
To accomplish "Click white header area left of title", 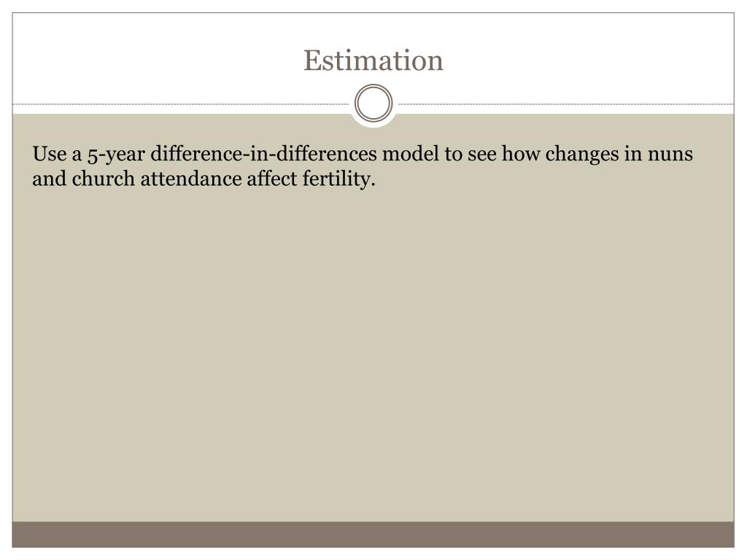I will (152, 60).
